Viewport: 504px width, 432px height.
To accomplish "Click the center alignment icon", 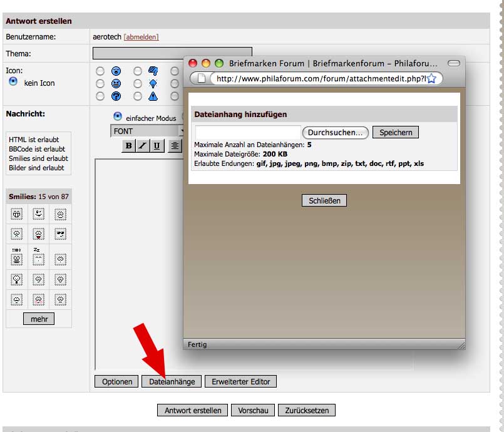I will coord(174,146).
